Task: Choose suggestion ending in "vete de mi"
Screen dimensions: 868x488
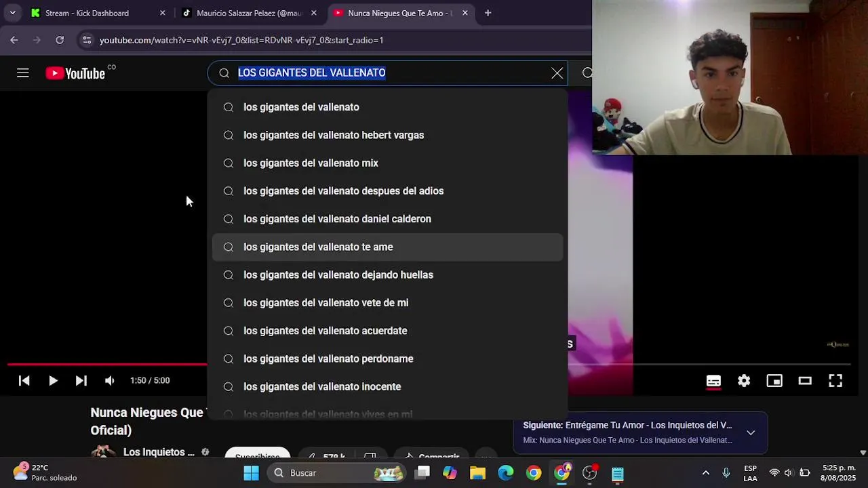Action: (387, 303)
